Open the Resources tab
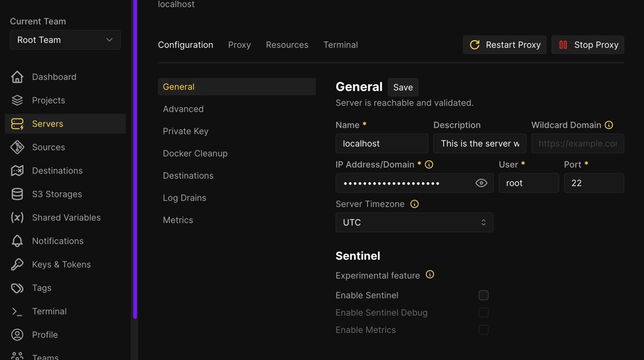Image resolution: width=644 pixels, height=360 pixels. tap(287, 45)
